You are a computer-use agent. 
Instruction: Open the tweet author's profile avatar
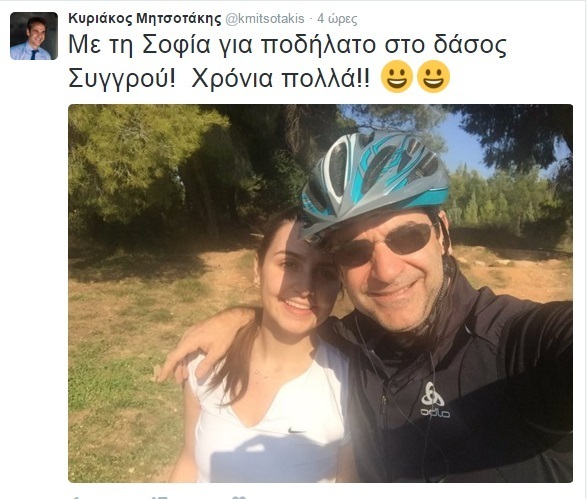(x=34, y=36)
